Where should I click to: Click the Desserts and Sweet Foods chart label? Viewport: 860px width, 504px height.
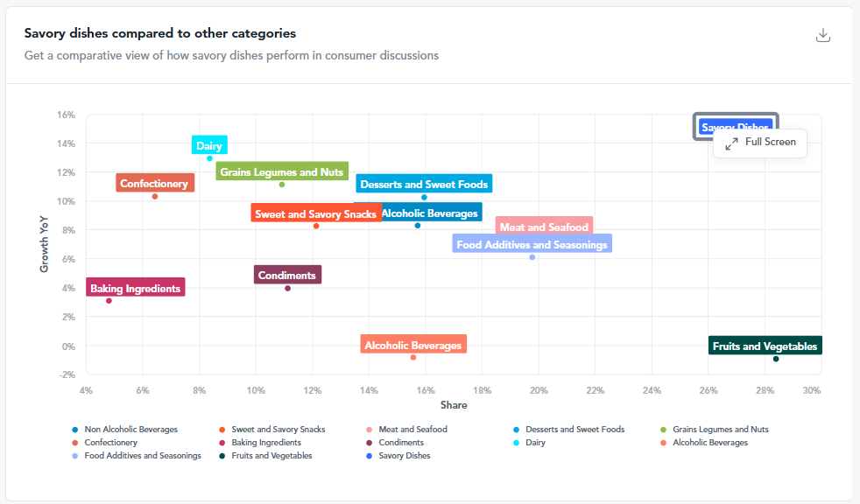pyautogui.click(x=424, y=184)
